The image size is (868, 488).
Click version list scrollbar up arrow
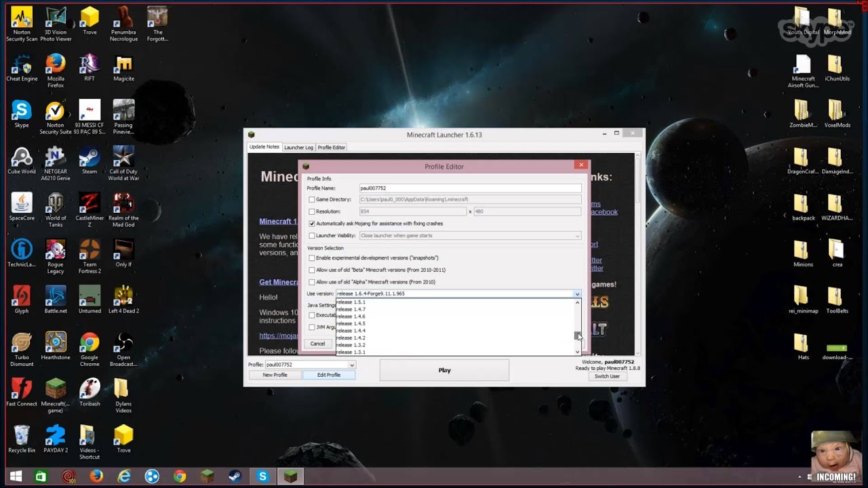click(x=578, y=302)
